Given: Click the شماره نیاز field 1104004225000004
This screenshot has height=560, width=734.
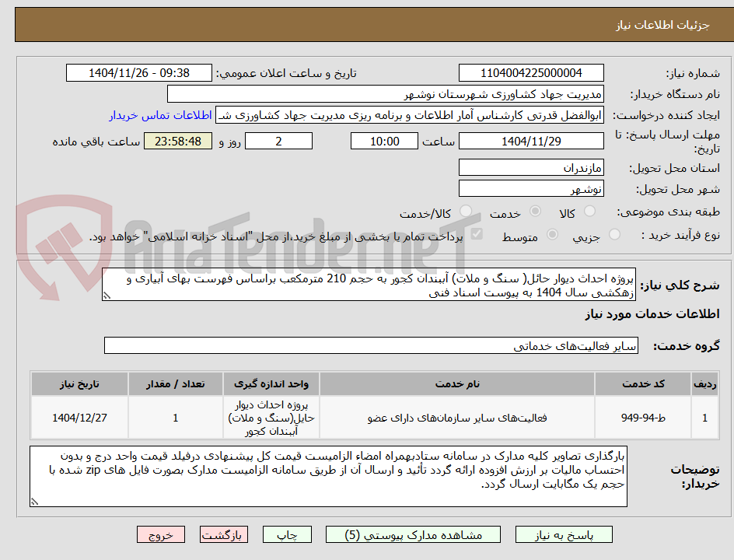Looking at the screenshot, I should (531, 73).
